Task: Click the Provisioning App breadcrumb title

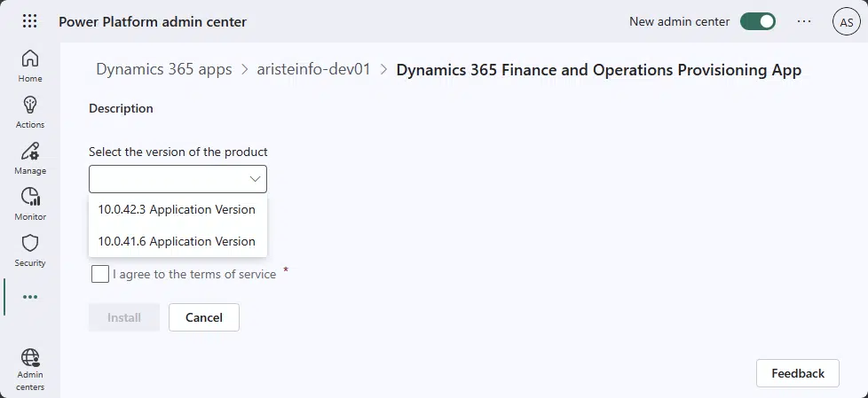Action: coord(599,70)
